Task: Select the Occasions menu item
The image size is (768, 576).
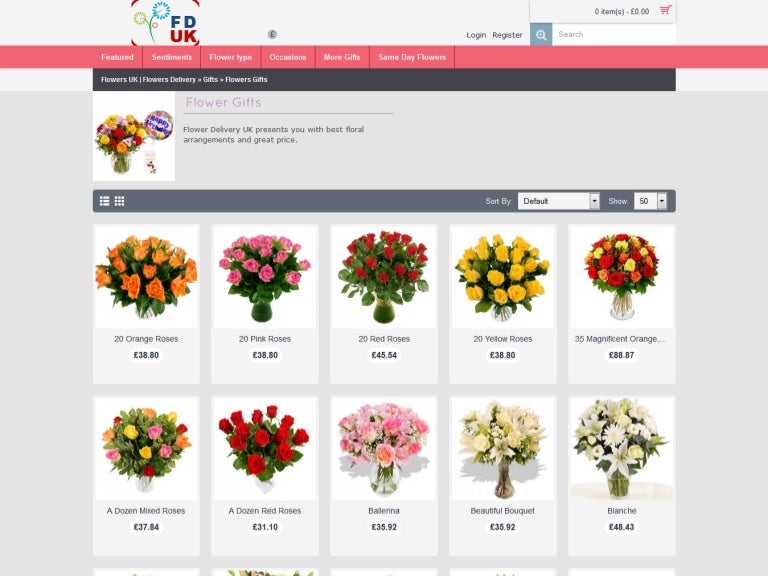Action: [288, 57]
